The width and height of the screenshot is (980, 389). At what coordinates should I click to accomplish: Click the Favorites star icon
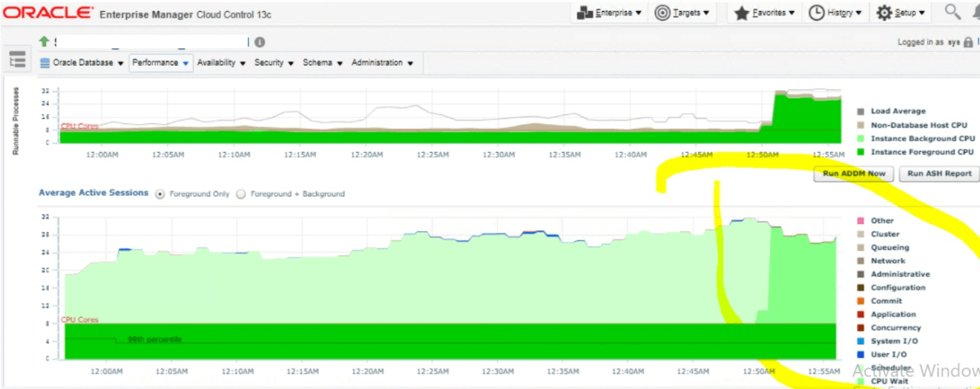741,13
